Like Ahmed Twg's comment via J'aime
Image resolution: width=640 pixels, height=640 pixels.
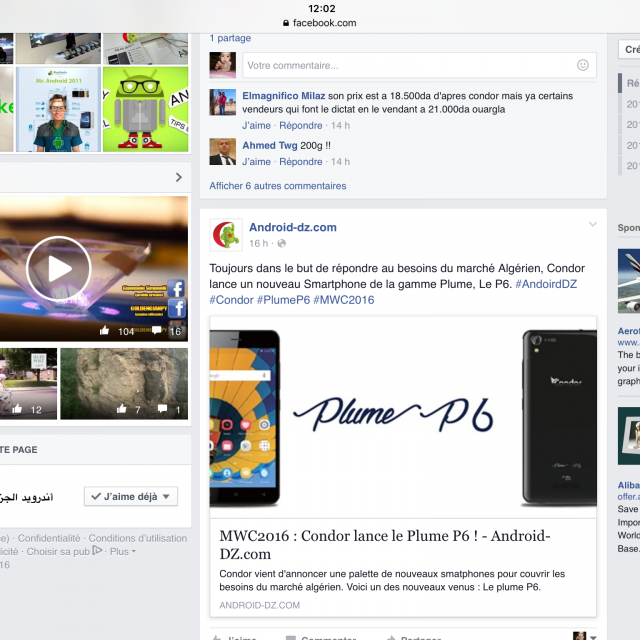coord(256,162)
